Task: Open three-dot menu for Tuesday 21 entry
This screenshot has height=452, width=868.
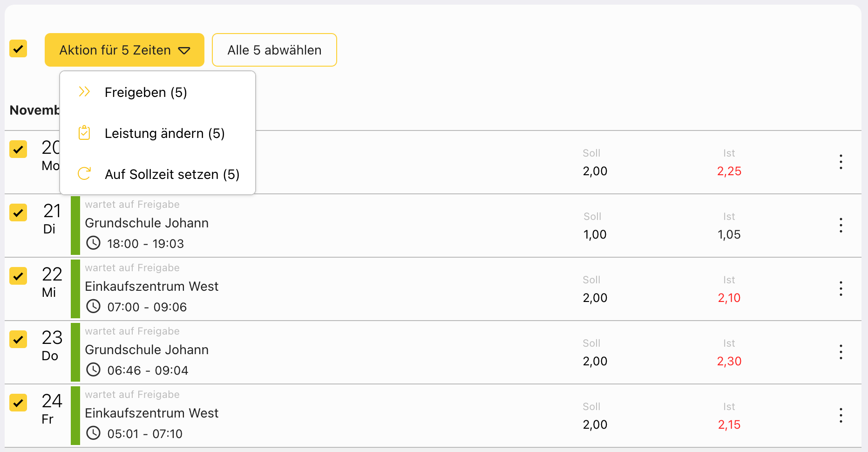Action: [x=841, y=225]
